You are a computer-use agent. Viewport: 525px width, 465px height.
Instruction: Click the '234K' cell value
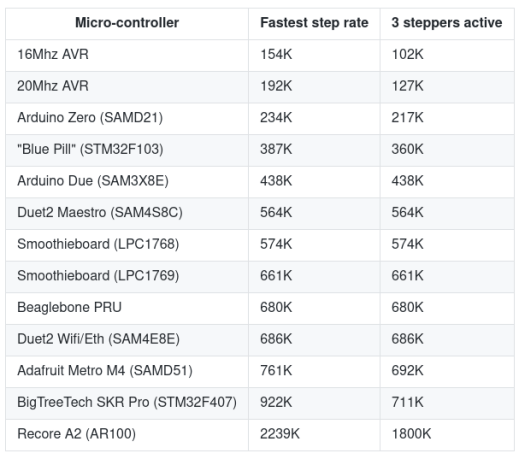(276, 118)
